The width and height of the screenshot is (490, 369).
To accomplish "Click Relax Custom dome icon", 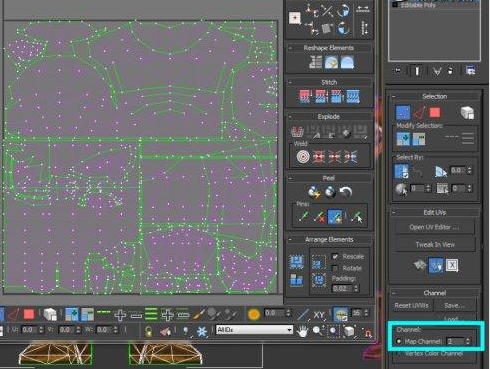I will click(x=347, y=62).
